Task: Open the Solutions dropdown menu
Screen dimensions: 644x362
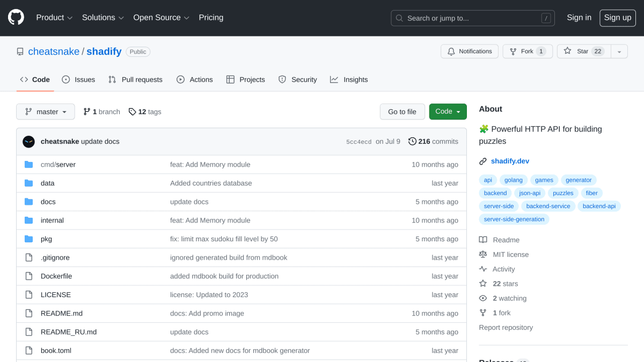Action: 103,18
